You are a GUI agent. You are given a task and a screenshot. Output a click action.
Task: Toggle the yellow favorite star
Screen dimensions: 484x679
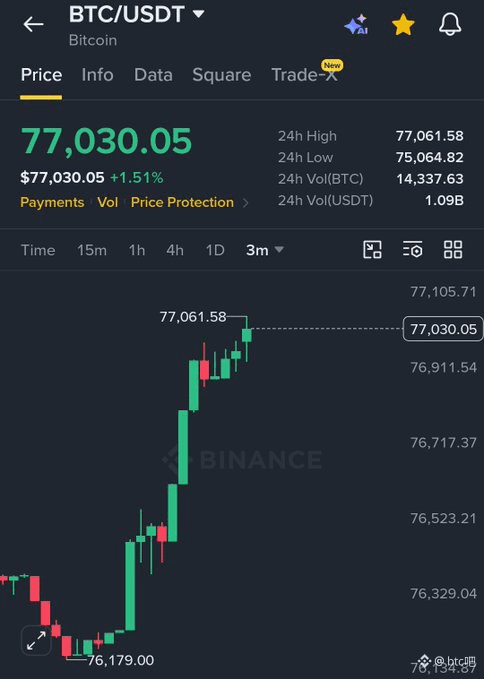(x=403, y=24)
